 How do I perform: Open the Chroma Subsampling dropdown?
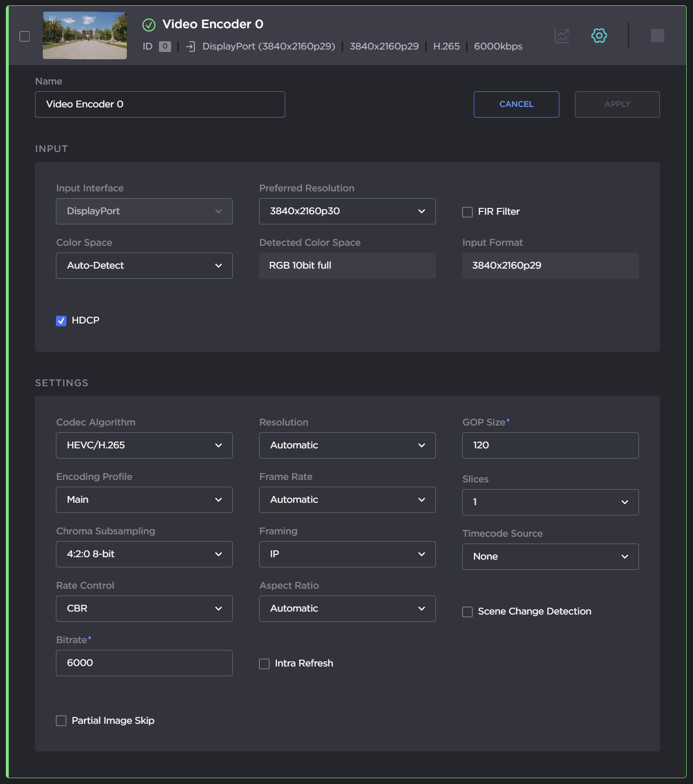click(144, 554)
